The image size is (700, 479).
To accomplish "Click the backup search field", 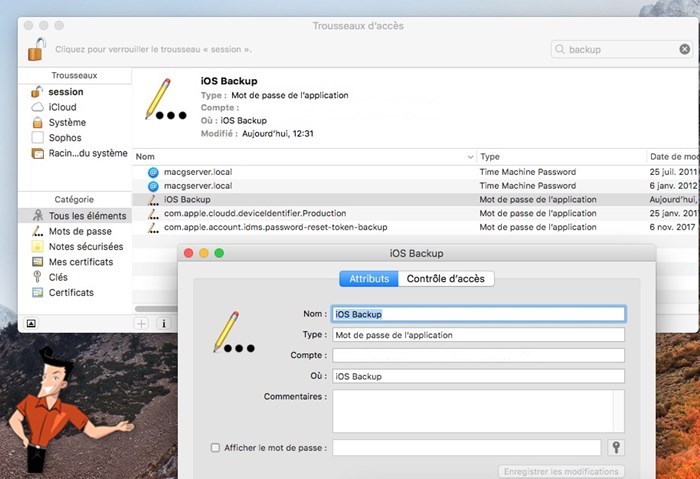I will [621, 49].
